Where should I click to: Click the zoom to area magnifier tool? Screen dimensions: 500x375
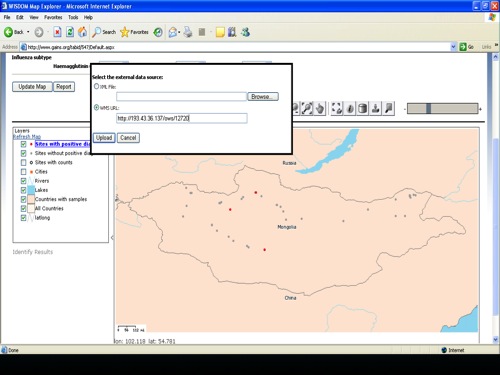pos(307,109)
